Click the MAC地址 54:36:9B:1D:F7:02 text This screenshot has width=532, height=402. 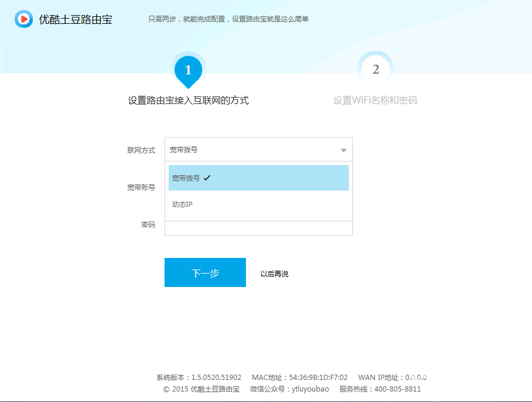click(x=299, y=377)
